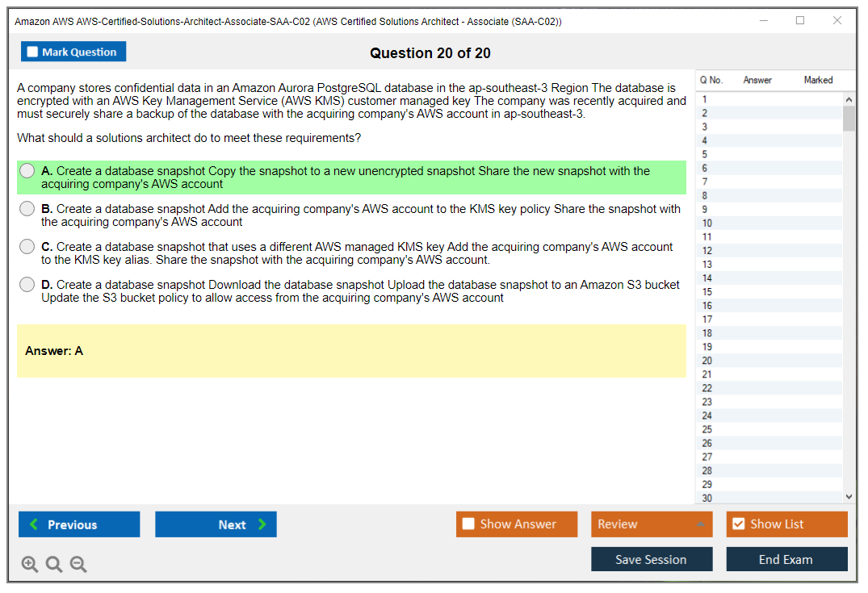The width and height of the screenshot is (868, 593).
Task: Expand the Review dropdown menu
Action: 700,524
